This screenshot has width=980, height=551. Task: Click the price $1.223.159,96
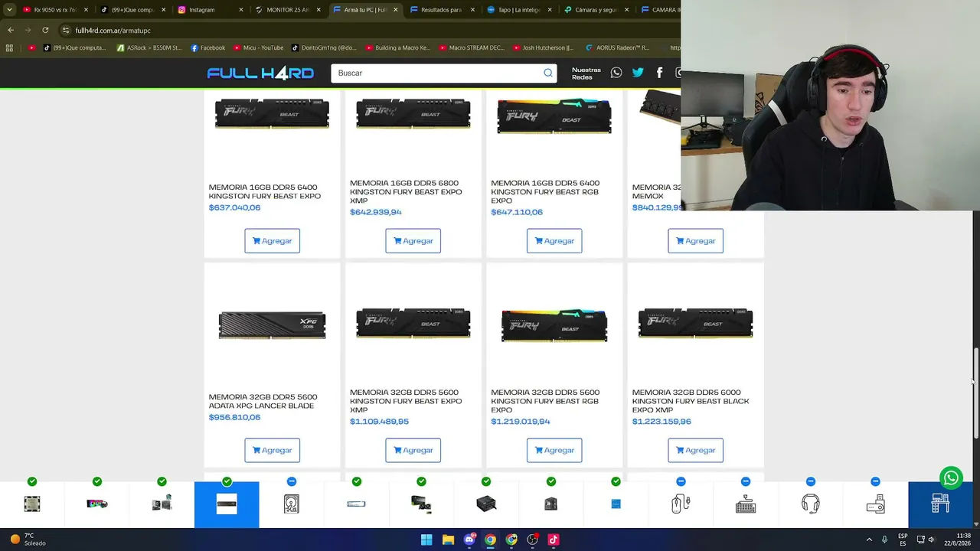click(661, 422)
